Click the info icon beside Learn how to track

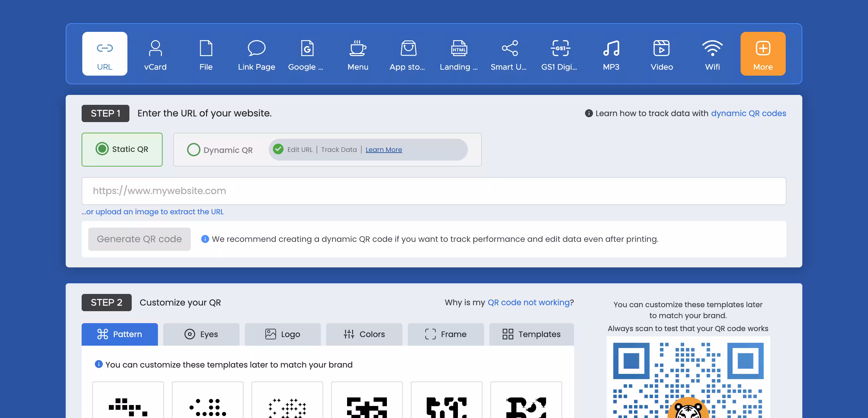(589, 113)
